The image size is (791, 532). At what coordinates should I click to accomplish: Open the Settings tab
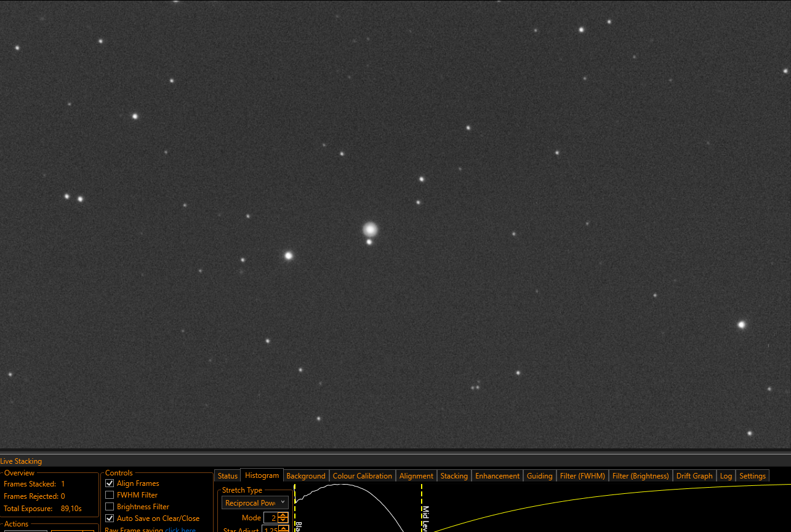753,476
